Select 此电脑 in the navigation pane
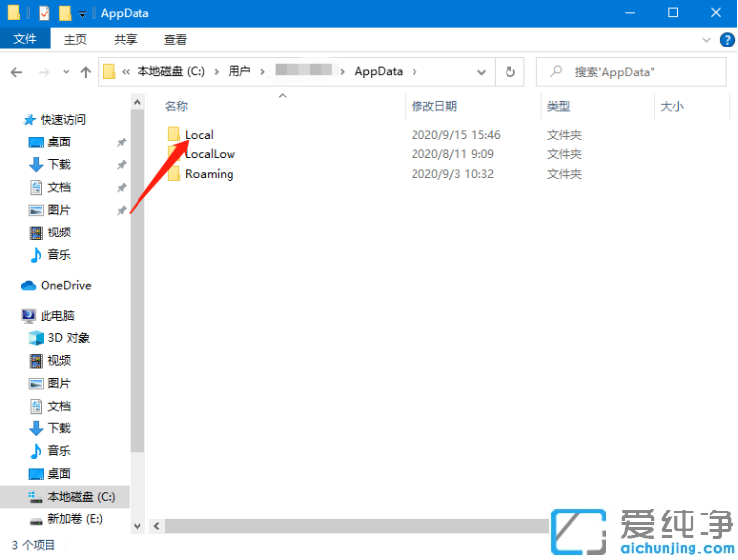 coord(57,316)
